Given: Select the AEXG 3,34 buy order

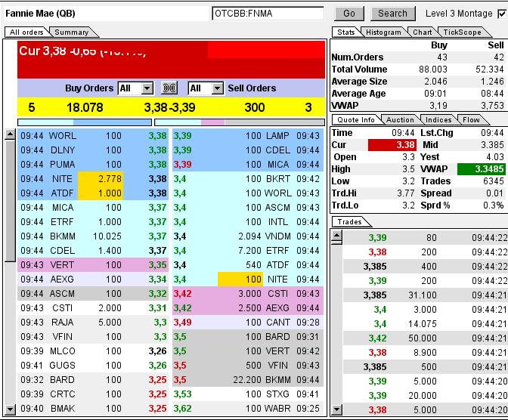Looking at the screenshot, I should click(93, 279).
